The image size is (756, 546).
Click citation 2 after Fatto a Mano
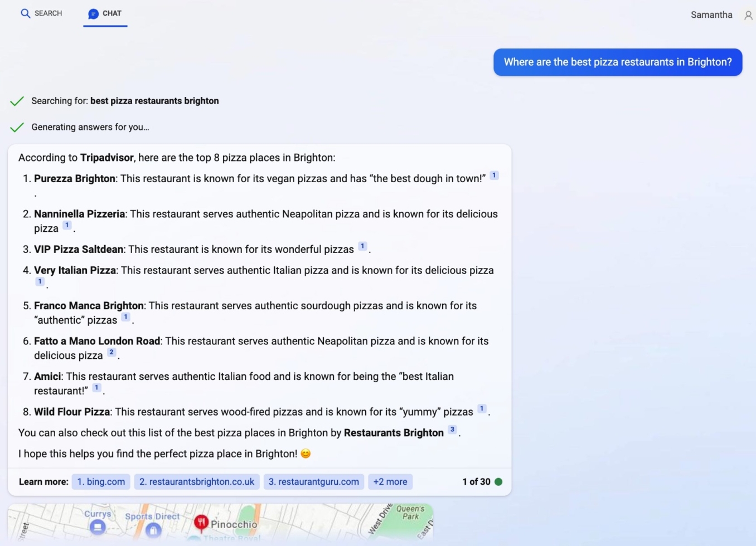coord(111,352)
